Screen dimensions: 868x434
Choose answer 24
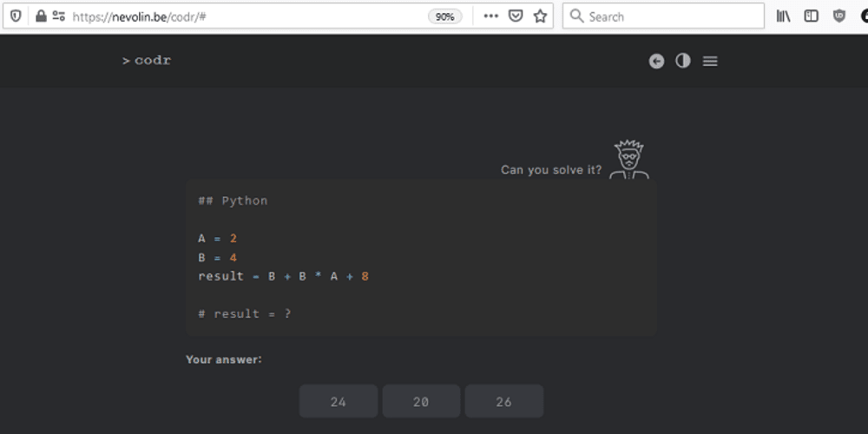339,401
